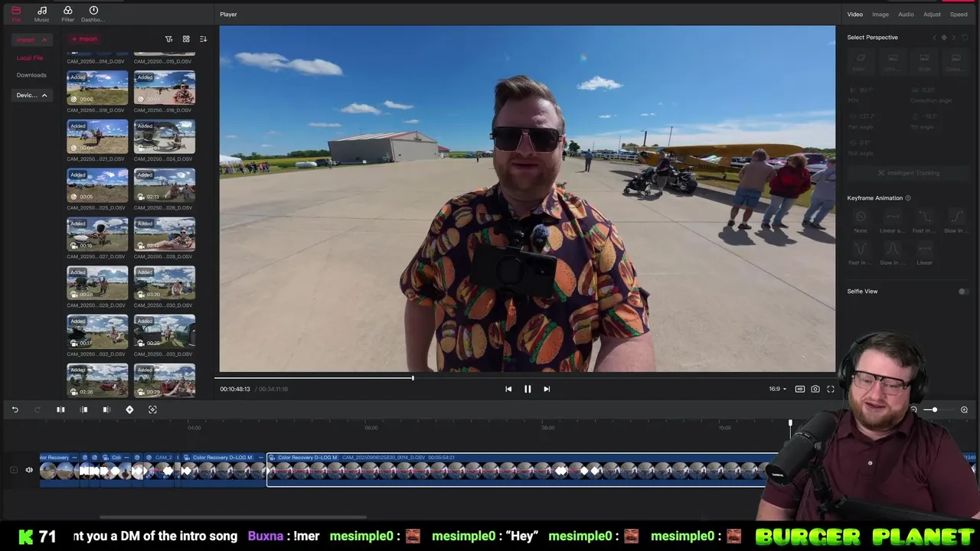The width and height of the screenshot is (980, 551).
Task: Redo the last edit
Action: [37, 409]
